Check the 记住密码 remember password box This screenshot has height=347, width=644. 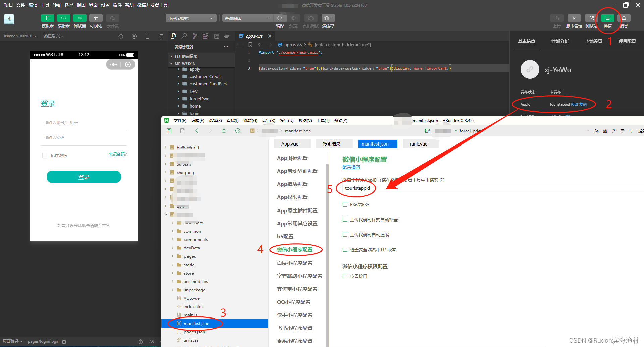(45, 155)
